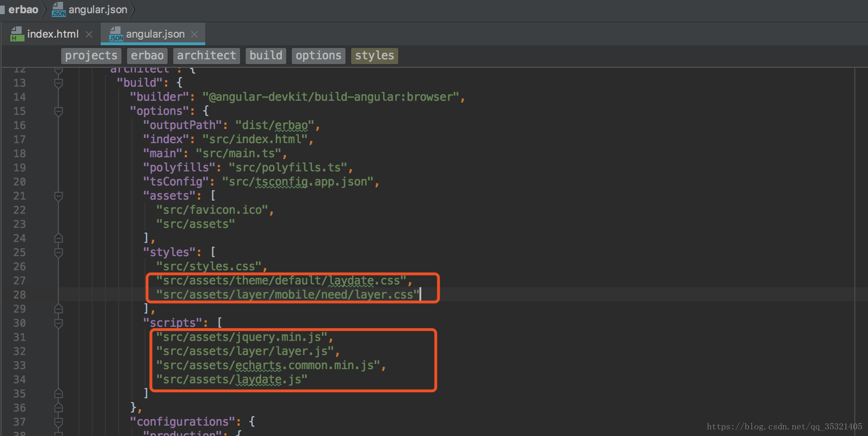Click the "outputPath" key
Image resolution: width=868 pixels, height=436 pixels.
183,125
